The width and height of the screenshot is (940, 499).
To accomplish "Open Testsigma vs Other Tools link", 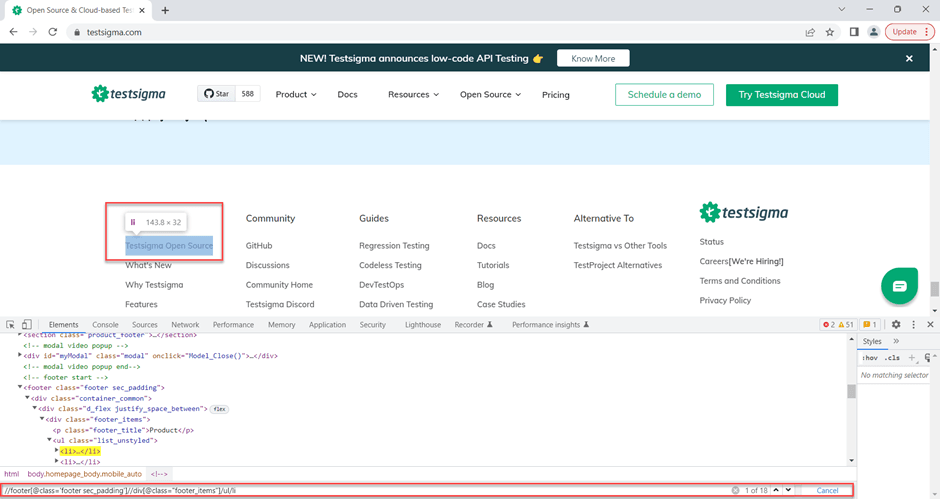I will point(620,245).
